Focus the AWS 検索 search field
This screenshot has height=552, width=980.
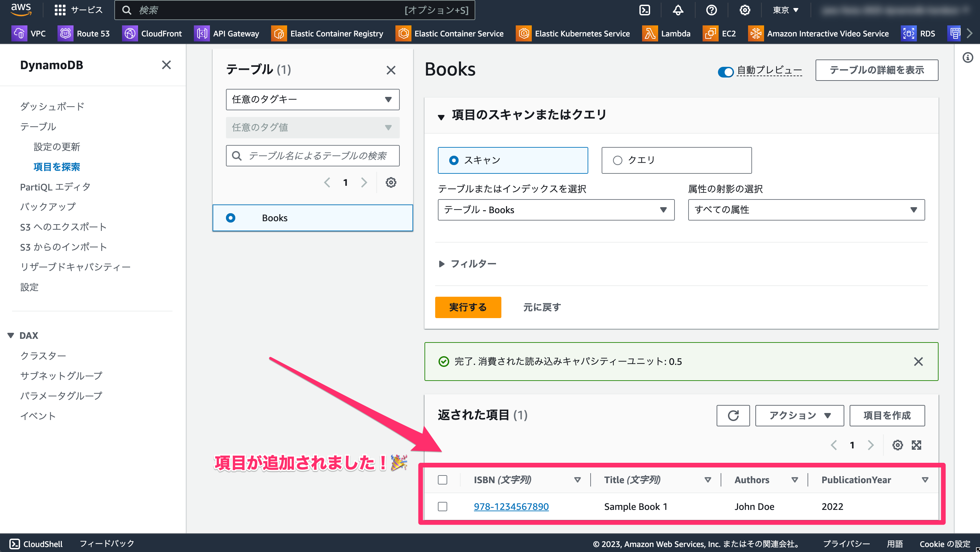294,10
